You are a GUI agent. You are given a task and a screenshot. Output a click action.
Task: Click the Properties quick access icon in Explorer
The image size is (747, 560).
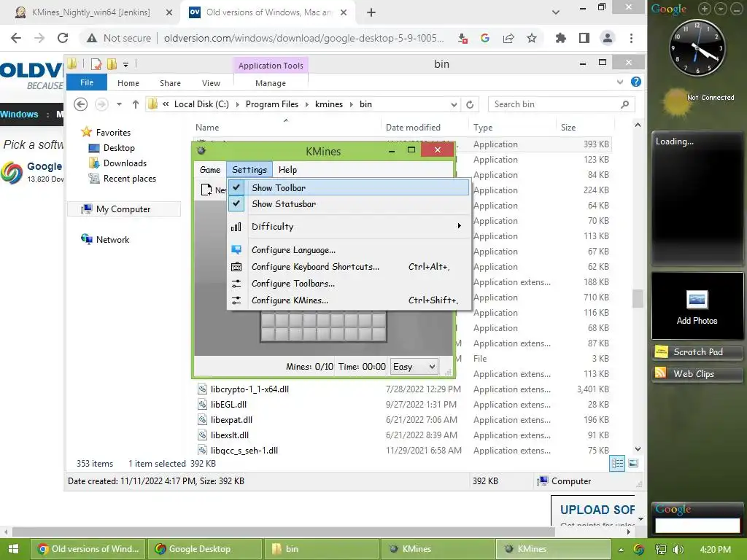[x=96, y=64]
